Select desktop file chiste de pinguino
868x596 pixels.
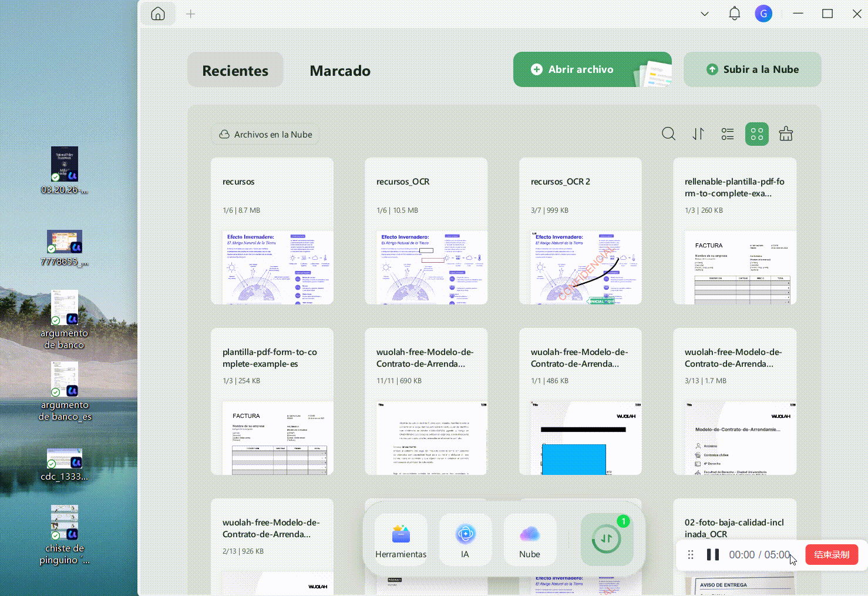point(65,535)
